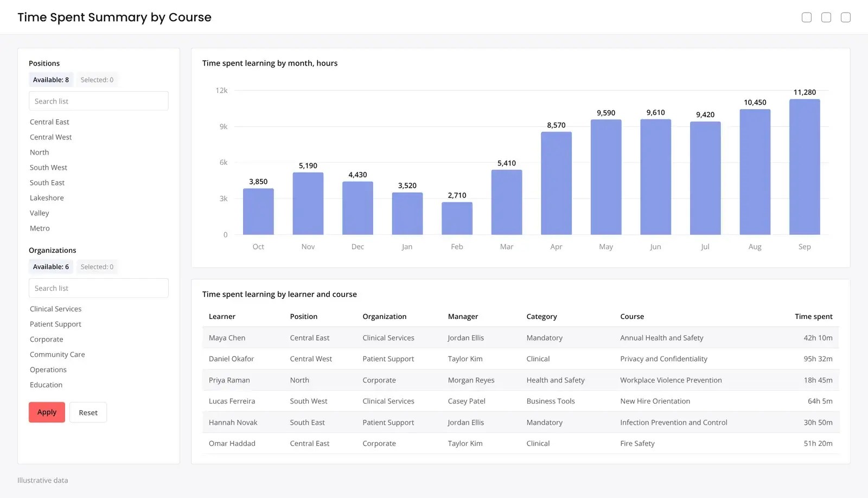Select Patient Support in the Organizations list

pos(55,324)
